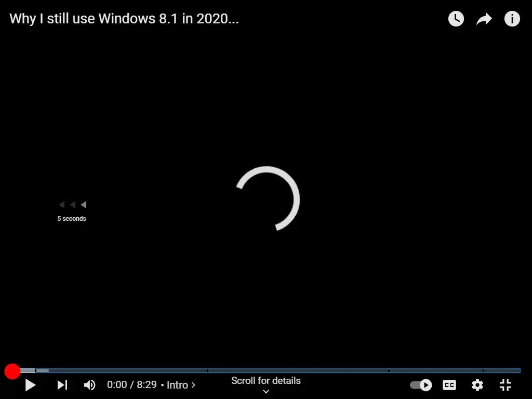The width and height of the screenshot is (532, 399).
Task: Click the red progress scrubber handle
Action: [12, 371]
